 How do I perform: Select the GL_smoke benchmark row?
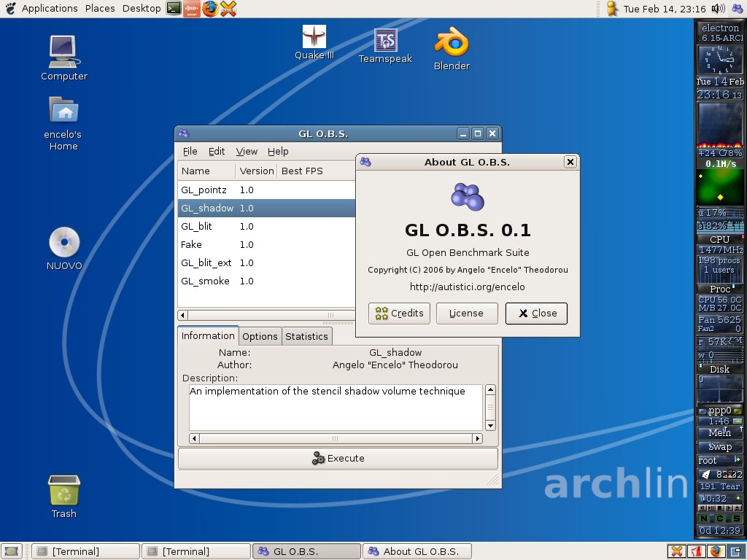[205, 281]
